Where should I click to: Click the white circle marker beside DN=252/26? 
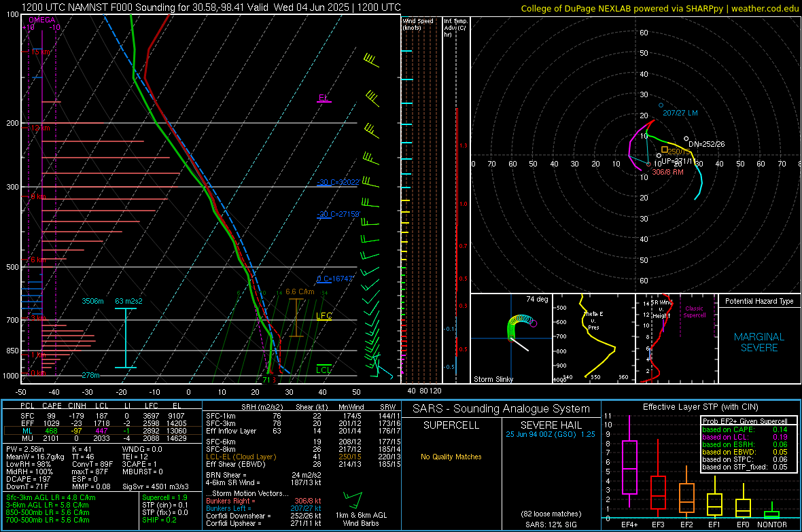(x=686, y=139)
